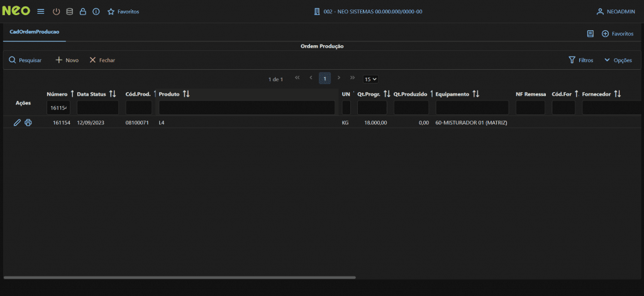Screen dimensions: 644x296
Task: Click the padlock lock icon
Action: click(x=82, y=11)
